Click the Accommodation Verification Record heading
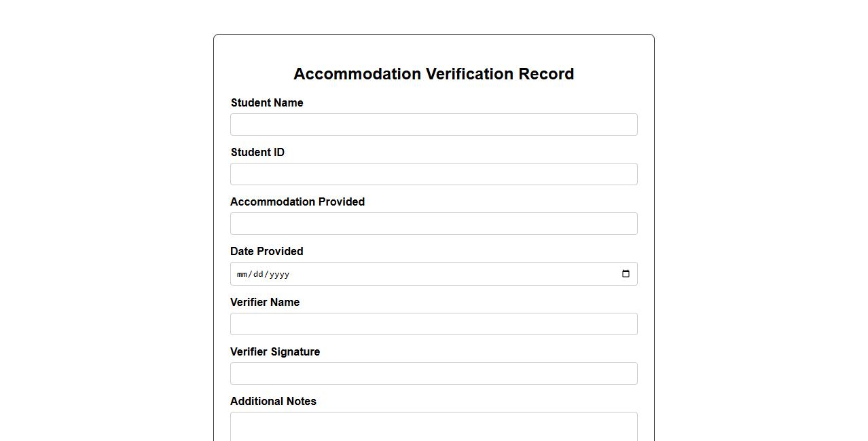This screenshot has height=441, width=868. [433, 74]
